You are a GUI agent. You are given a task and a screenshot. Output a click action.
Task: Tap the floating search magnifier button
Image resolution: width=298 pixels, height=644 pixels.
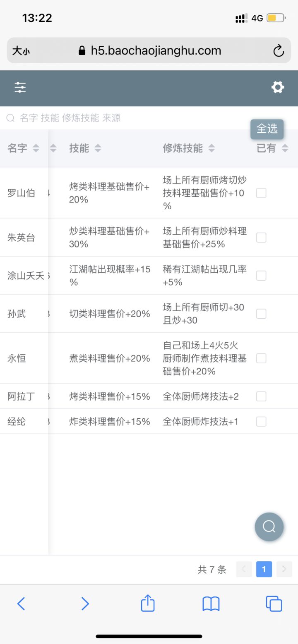(269, 527)
